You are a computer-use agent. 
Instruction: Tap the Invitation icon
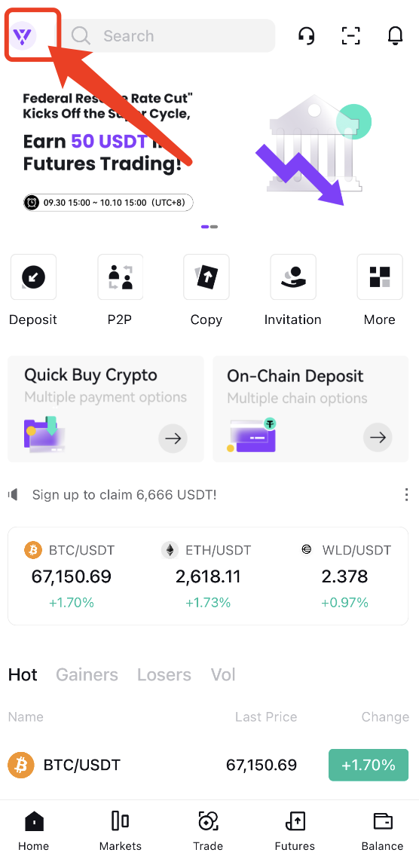pyautogui.click(x=293, y=277)
